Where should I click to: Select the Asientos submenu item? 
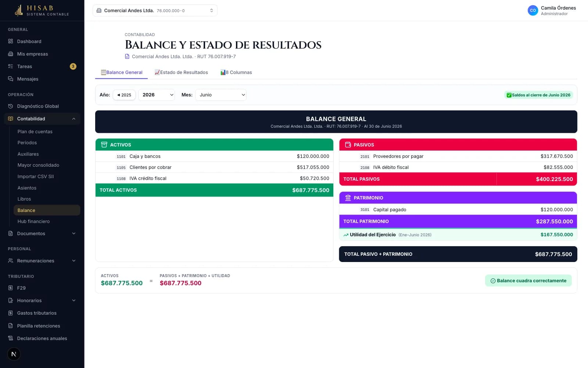27,188
